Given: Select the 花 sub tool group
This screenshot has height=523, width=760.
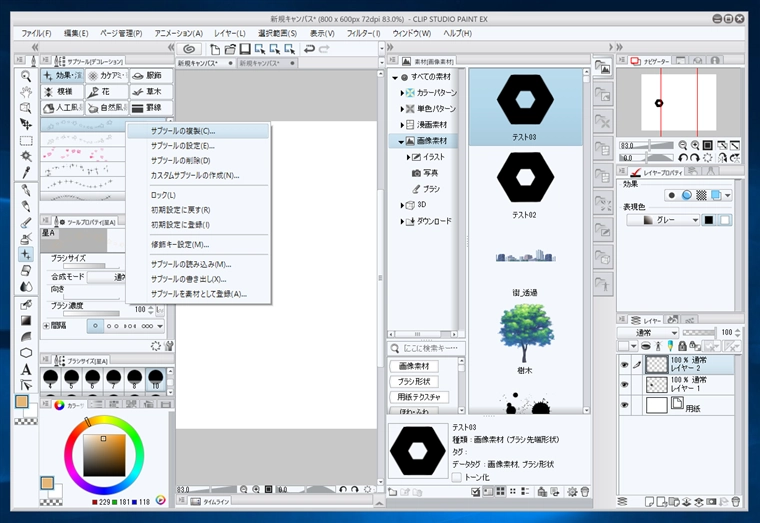Looking at the screenshot, I should click(107, 92).
